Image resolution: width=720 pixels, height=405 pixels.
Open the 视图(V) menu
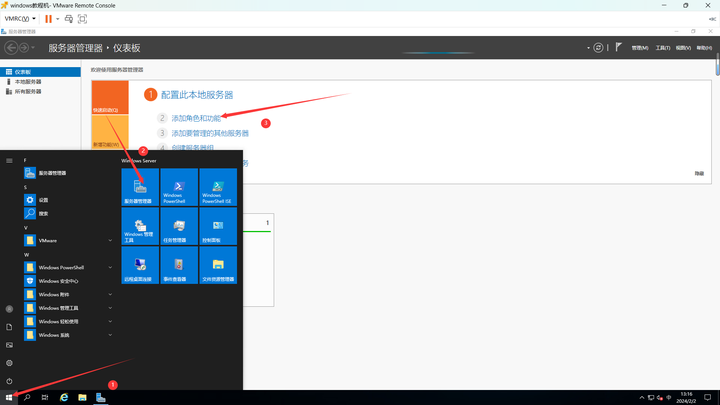[x=683, y=48]
